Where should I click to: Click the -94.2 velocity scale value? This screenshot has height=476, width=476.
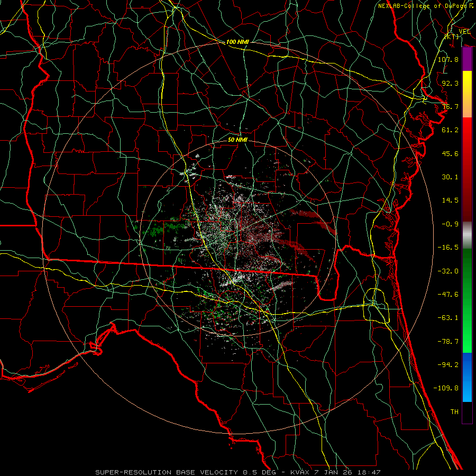tap(448, 364)
